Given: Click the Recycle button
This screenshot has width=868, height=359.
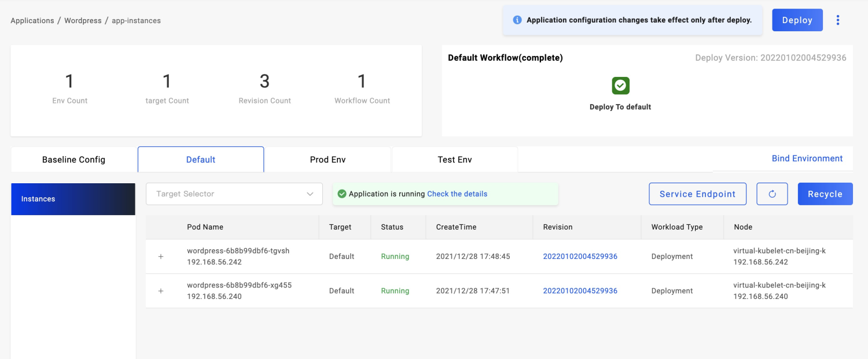Looking at the screenshot, I should (825, 194).
